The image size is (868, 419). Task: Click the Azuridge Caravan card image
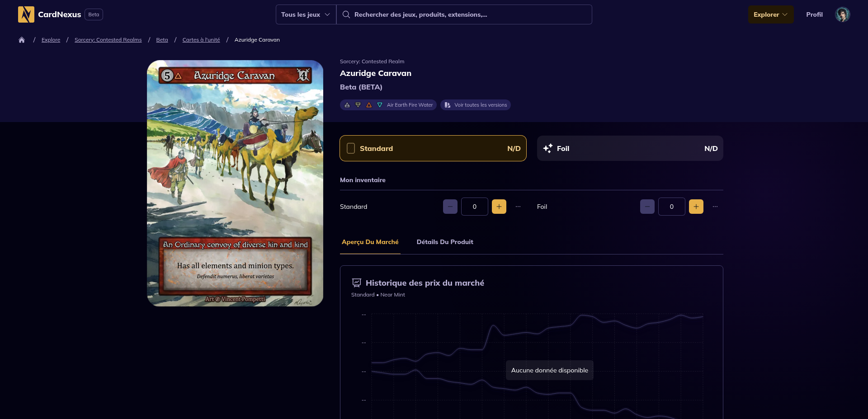(235, 183)
